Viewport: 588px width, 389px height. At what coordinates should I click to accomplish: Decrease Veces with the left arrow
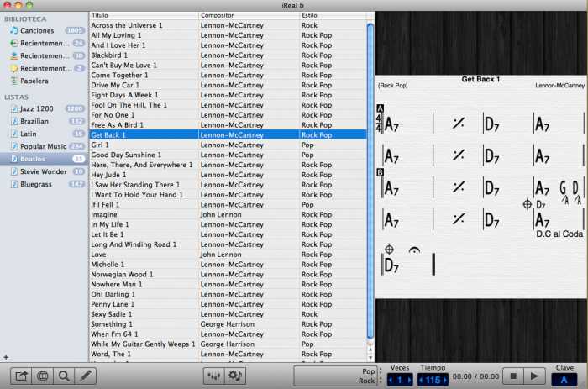point(391,380)
